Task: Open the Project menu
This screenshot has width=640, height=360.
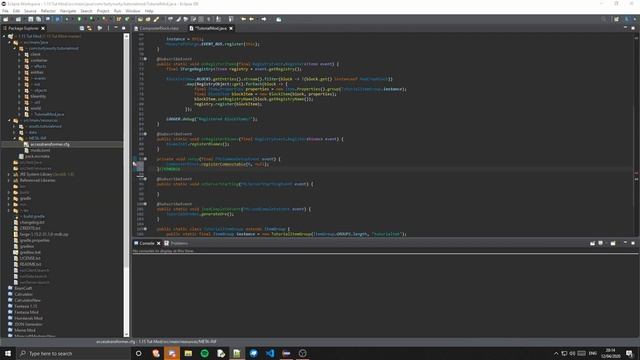Action: [x=103, y=11]
